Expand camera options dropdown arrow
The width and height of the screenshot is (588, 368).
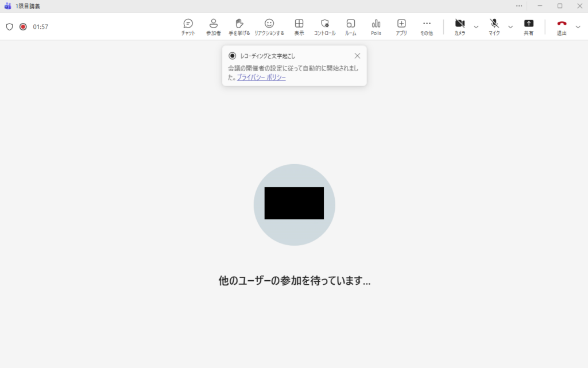[476, 27]
